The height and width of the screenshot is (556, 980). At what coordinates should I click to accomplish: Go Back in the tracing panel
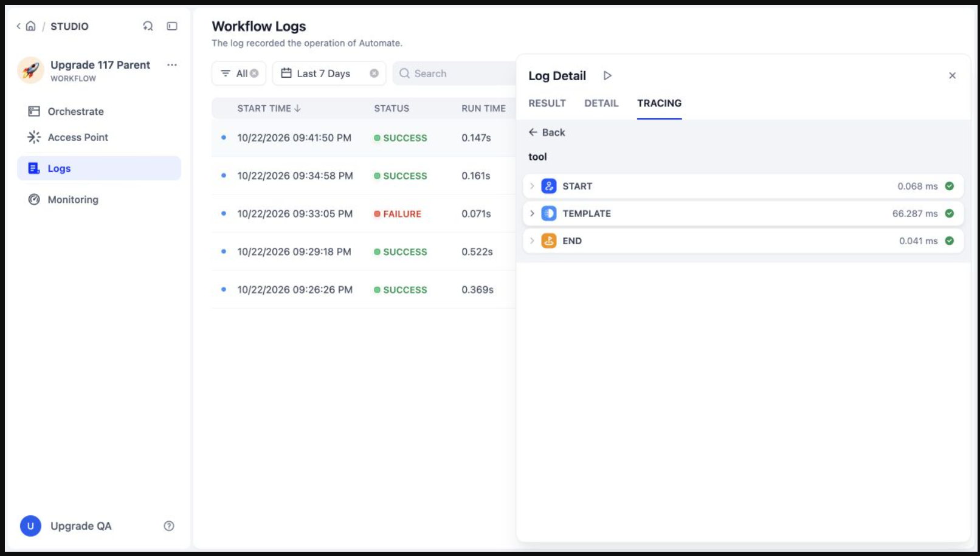click(x=547, y=132)
